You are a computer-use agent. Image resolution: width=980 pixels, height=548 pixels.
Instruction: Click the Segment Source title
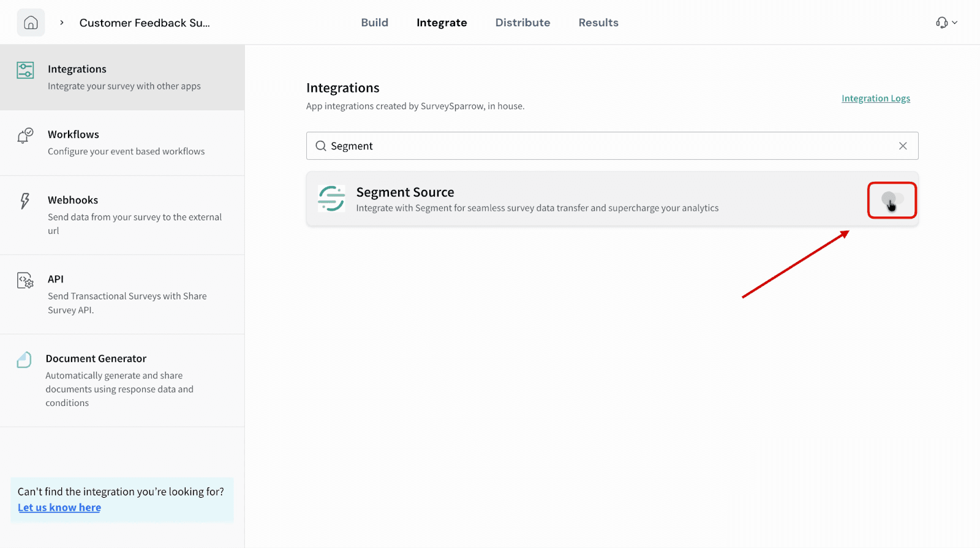click(x=405, y=192)
